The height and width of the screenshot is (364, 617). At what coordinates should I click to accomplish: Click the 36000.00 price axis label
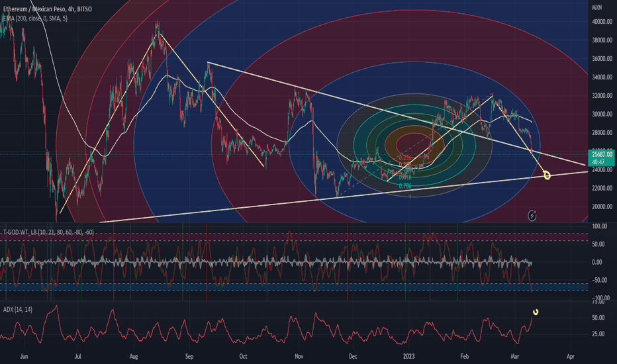point(602,59)
